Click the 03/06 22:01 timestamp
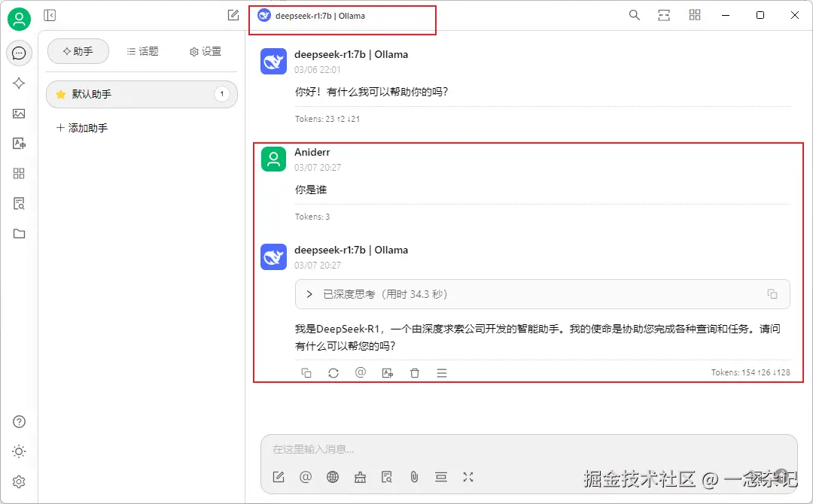This screenshot has width=813, height=504. (318, 69)
